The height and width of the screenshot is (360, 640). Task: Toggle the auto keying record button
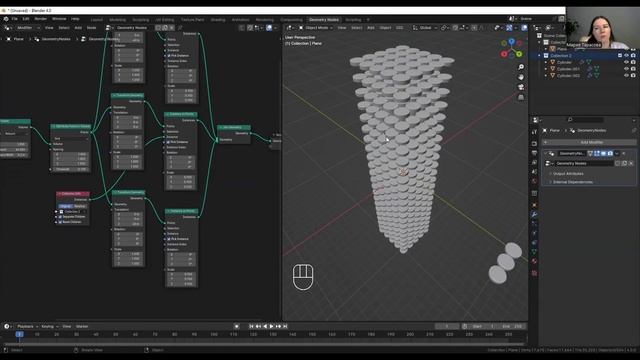pyautogui.click(x=236, y=326)
